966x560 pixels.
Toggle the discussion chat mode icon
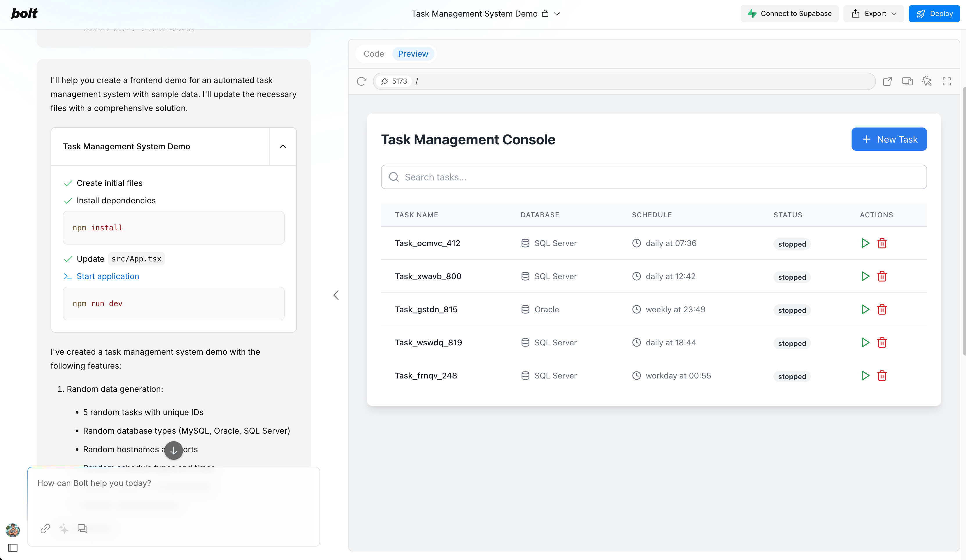pos(82,529)
